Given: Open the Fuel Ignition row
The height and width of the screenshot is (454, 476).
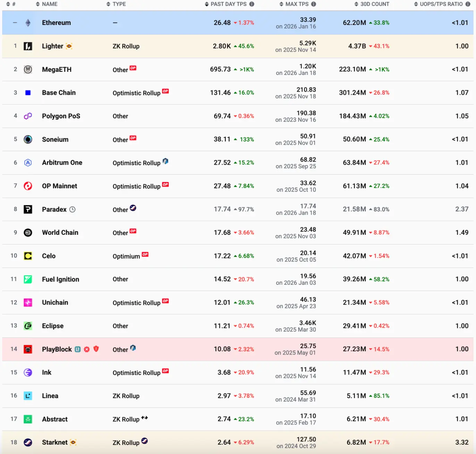Looking at the screenshot, I should pyautogui.click(x=60, y=280).
